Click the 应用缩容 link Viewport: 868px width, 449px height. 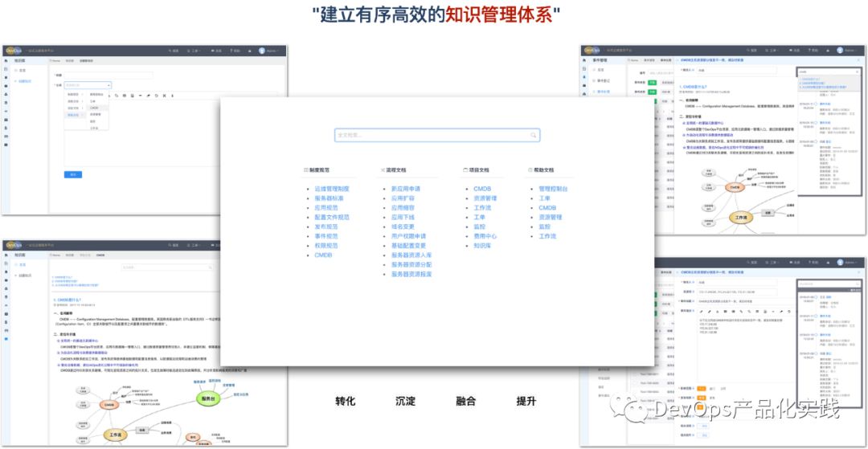(403, 208)
